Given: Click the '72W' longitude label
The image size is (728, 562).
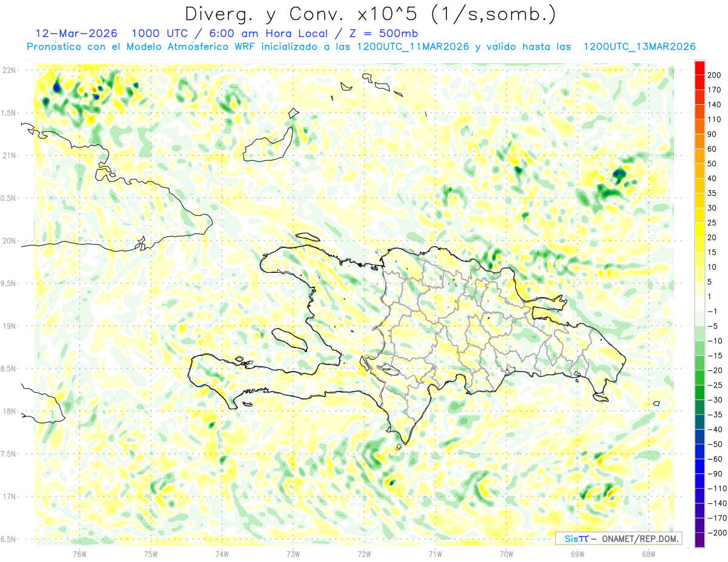Looking at the screenshot, I should (364, 554).
